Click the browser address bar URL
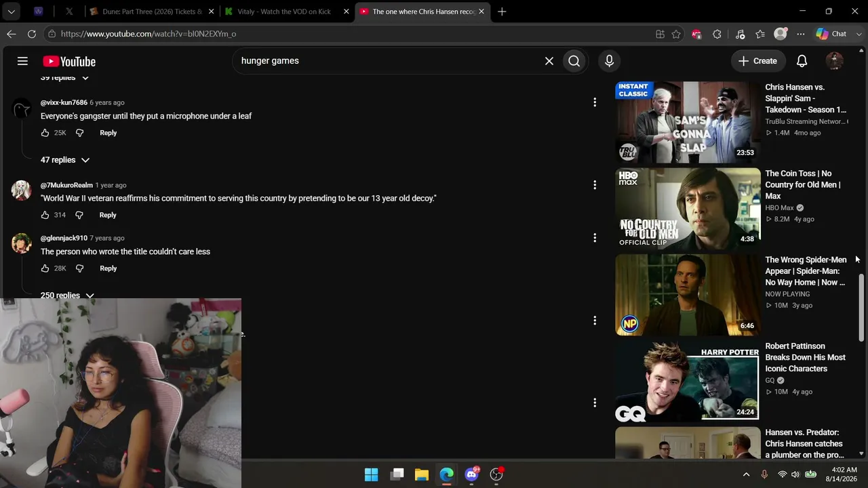Image resolution: width=868 pixels, height=488 pixels. 149,34
